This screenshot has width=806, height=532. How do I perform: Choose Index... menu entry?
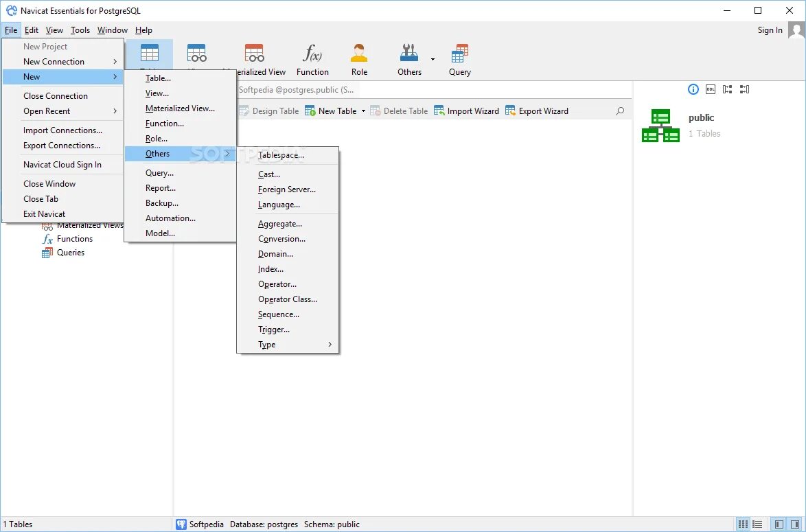288,269
